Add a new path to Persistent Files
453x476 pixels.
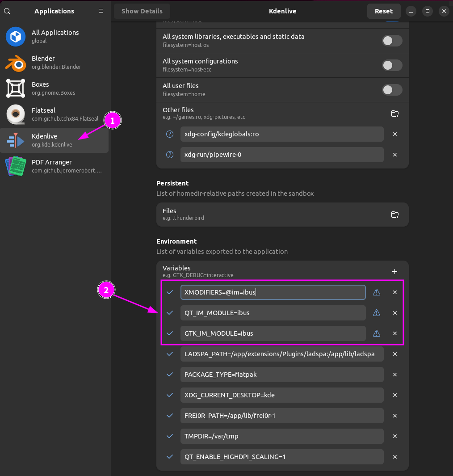(395, 215)
